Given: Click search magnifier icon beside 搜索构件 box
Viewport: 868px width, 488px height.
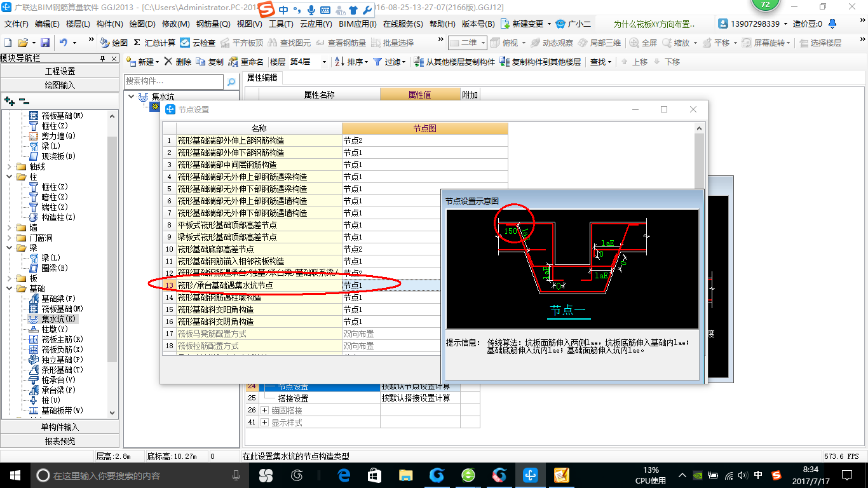Looking at the screenshot, I should coord(231,81).
